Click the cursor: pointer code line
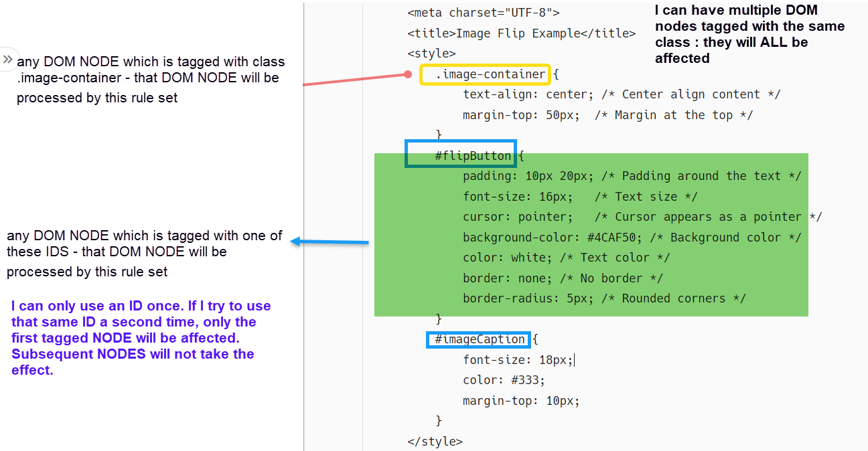 click(x=642, y=217)
